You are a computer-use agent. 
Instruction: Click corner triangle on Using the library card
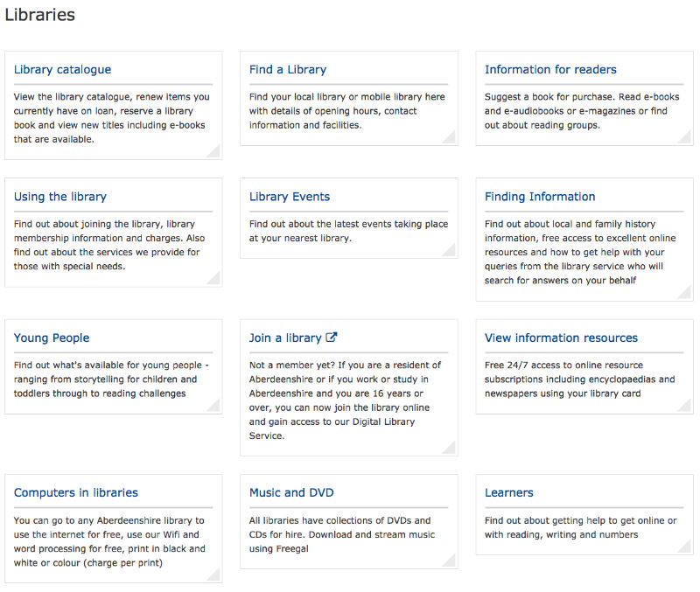(x=213, y=278)
